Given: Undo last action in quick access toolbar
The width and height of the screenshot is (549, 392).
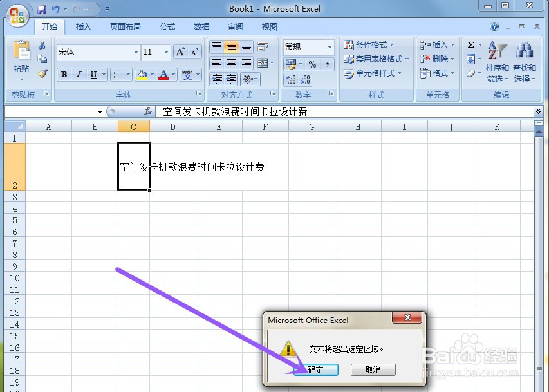Looking at the screenshot, I should pyautogui.click(x=55, y=9).
